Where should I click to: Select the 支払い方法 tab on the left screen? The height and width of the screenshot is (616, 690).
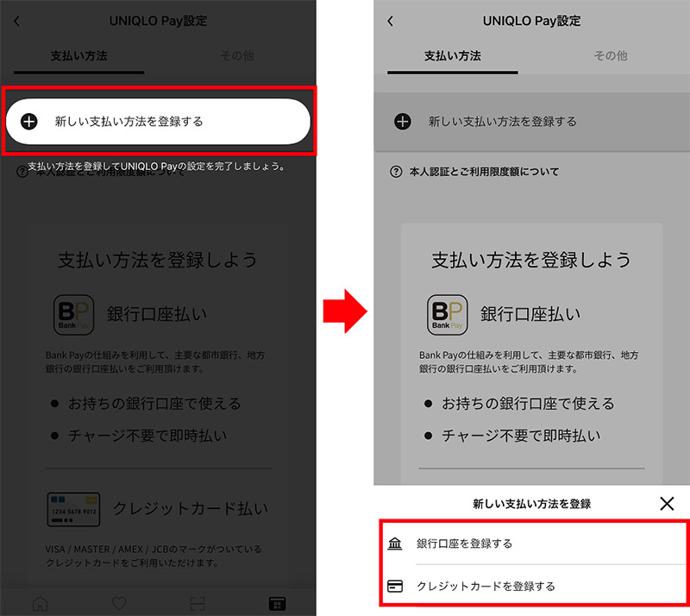click(79, 56)
